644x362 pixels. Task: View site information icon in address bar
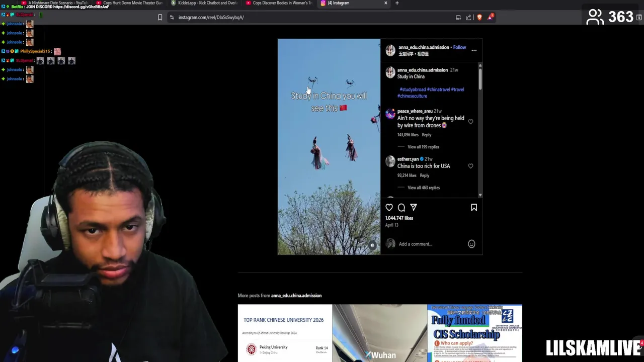172,17
